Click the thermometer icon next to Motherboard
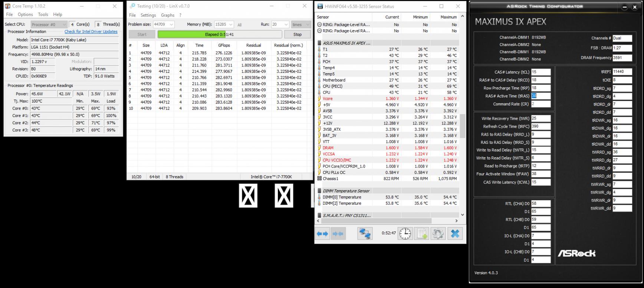 (x=319, y=80)
